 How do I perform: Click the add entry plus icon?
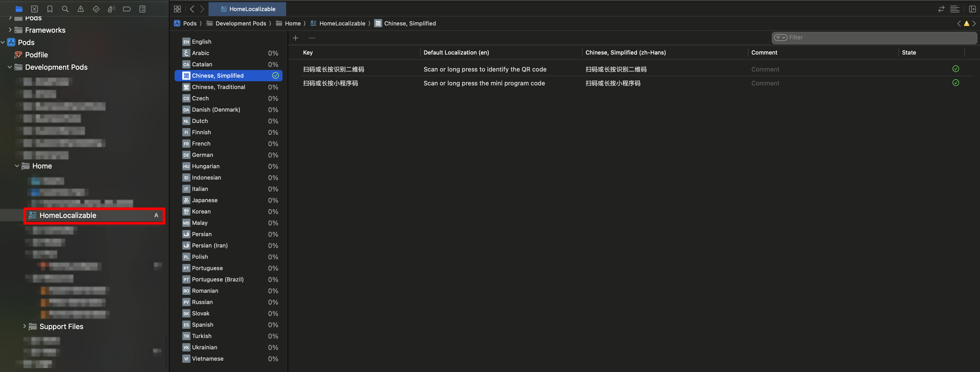(296, 38)
